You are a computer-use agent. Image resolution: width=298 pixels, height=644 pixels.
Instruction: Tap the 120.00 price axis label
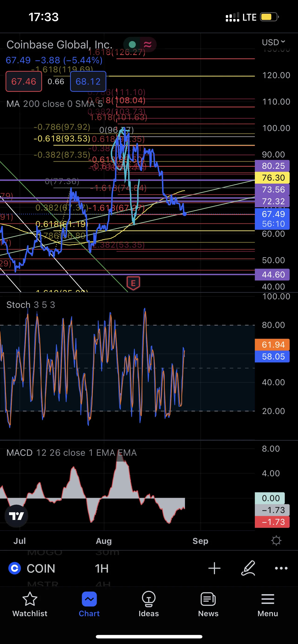click(x=276, y=75)
